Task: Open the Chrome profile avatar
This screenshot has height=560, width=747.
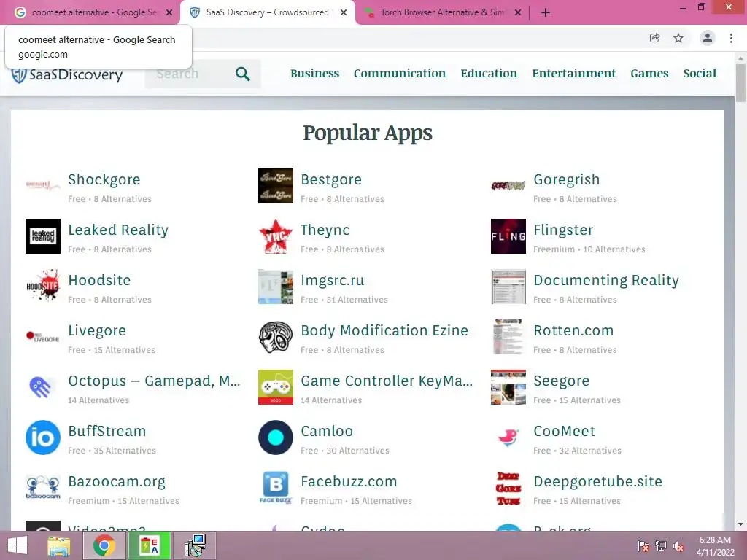Action: tap(708, 38)
